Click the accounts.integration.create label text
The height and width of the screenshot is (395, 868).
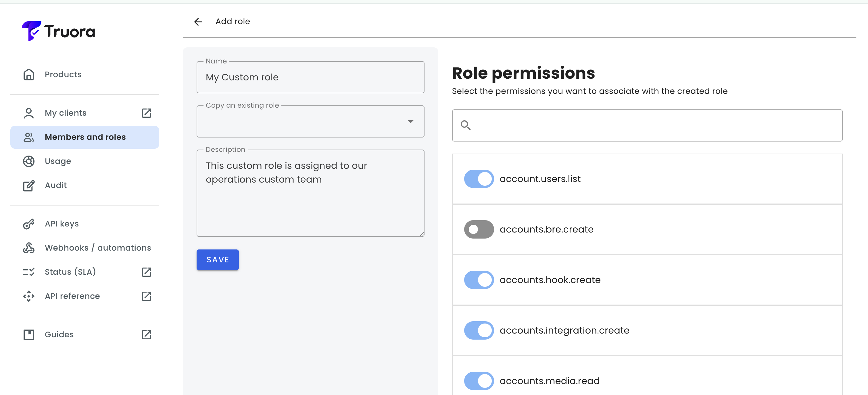tap(564, 330)
